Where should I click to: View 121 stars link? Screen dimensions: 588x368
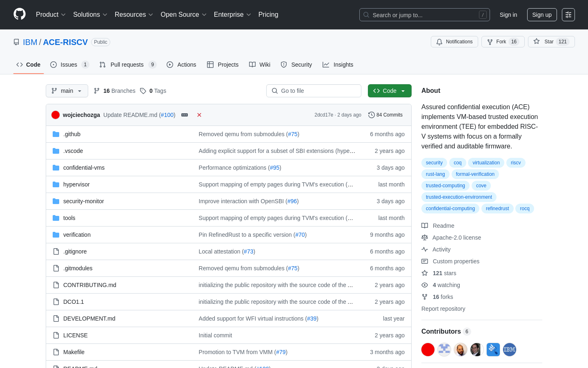[439, 273]
